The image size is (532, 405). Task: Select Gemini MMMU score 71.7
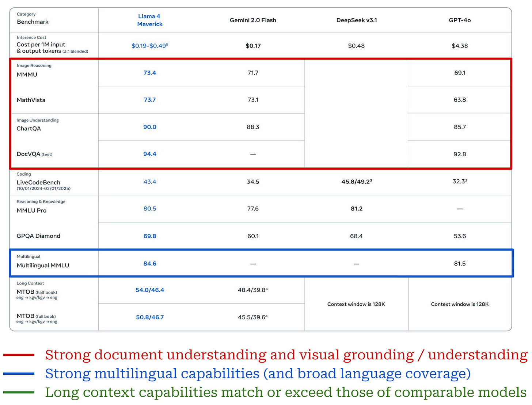[x=253, y=73]
